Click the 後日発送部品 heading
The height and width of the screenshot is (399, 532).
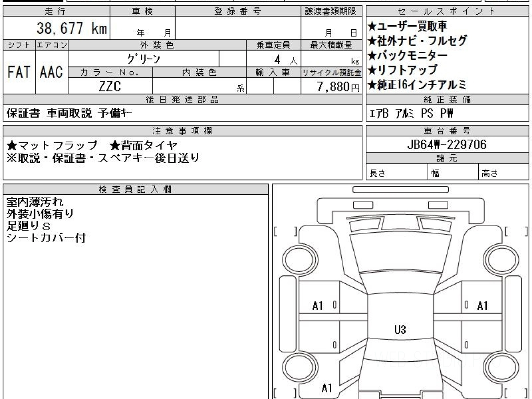click(x=182, y=100)
